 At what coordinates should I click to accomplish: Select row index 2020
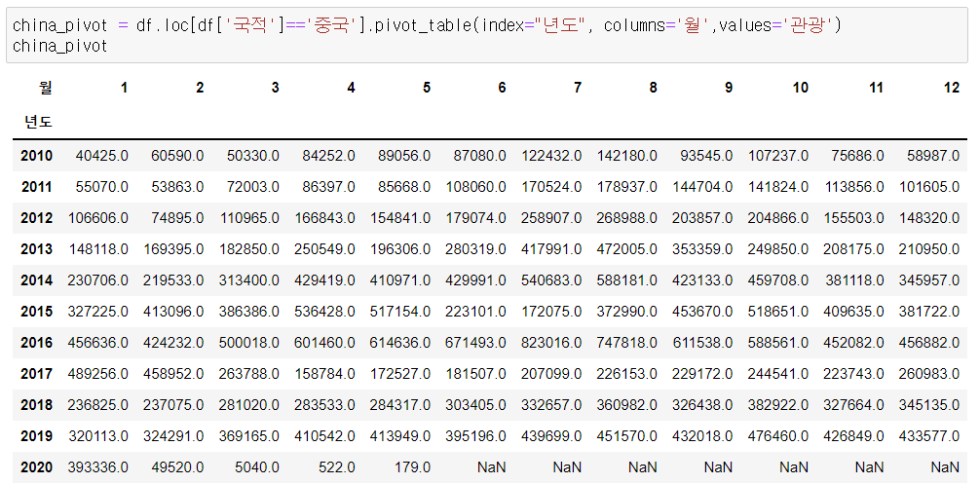(x=37, y=467)
